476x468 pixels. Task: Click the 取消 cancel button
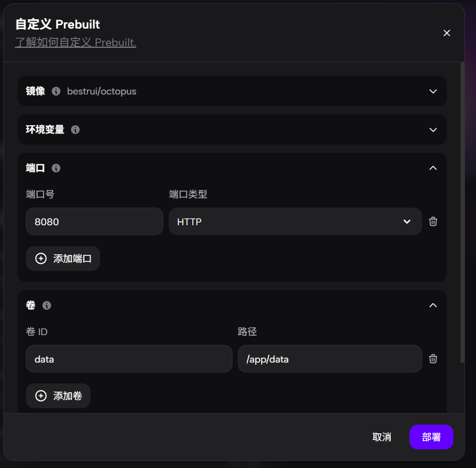click(381, 437)
